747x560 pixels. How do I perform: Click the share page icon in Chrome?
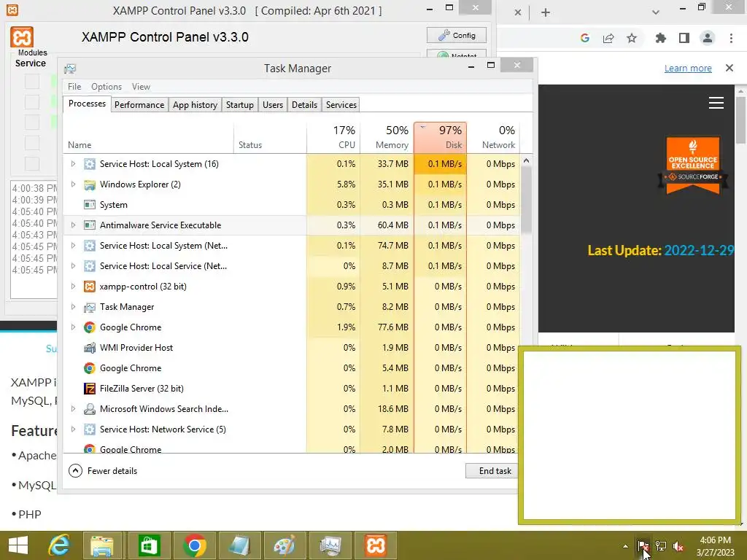point(608,38)
